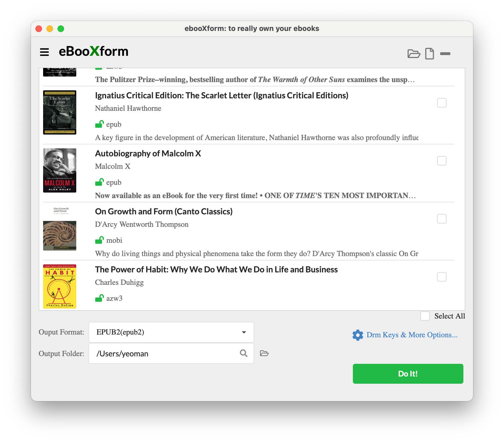Image resolution: width=504 pixels, height=442 pixels.
Task: Check The Power of Habit checkbox
Action: click(442, 277)
